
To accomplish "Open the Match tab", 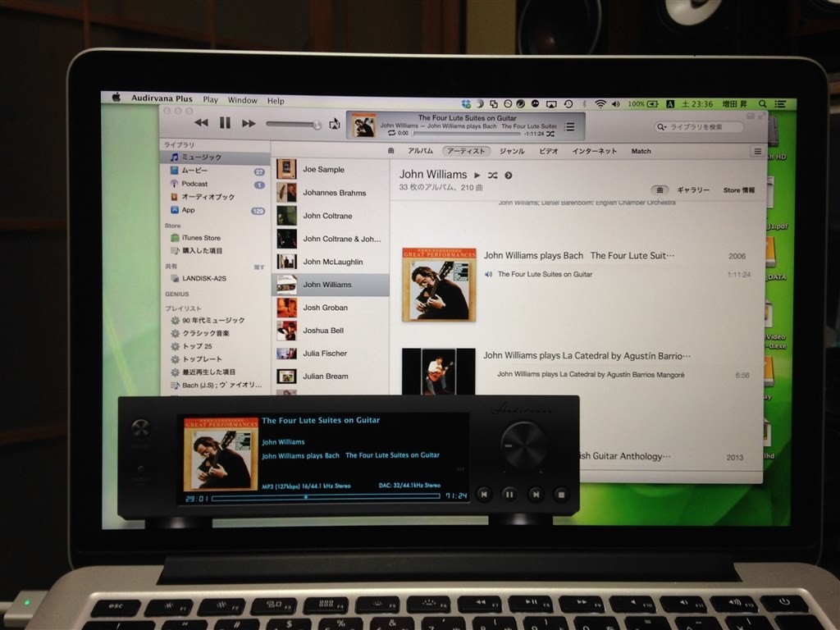I will 641,151.
